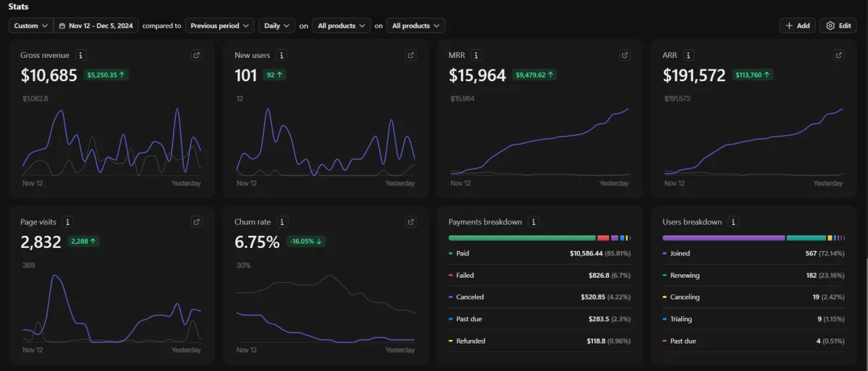This screenshot has height=371, width=868.
Task: Select the Joined row in Users breakdown
Action: pyautogui.click(x=754, y=254)
